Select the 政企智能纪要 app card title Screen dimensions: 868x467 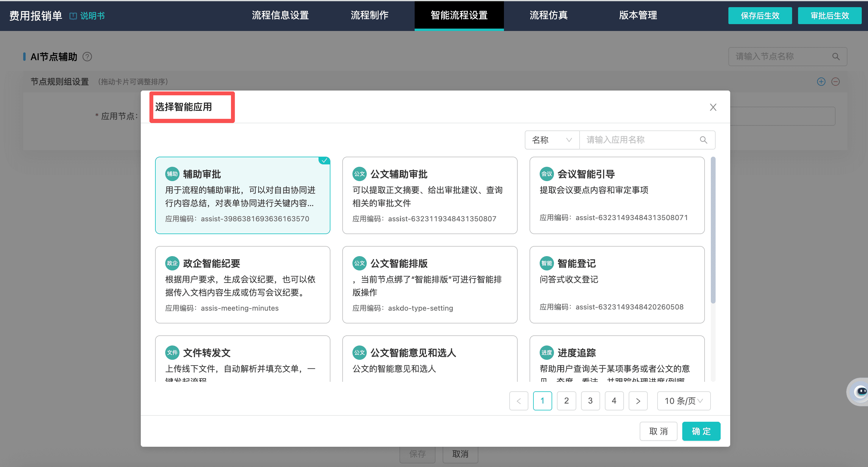pos(212,264)
